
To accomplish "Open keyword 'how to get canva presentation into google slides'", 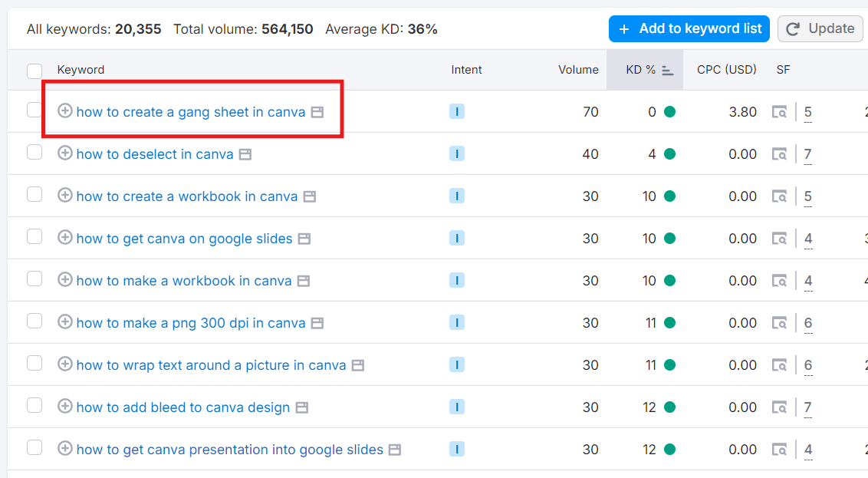I will [230, 449].
